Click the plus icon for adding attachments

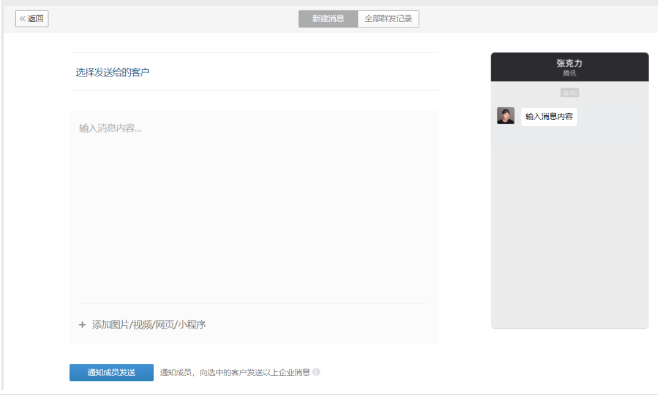[82, 325]
